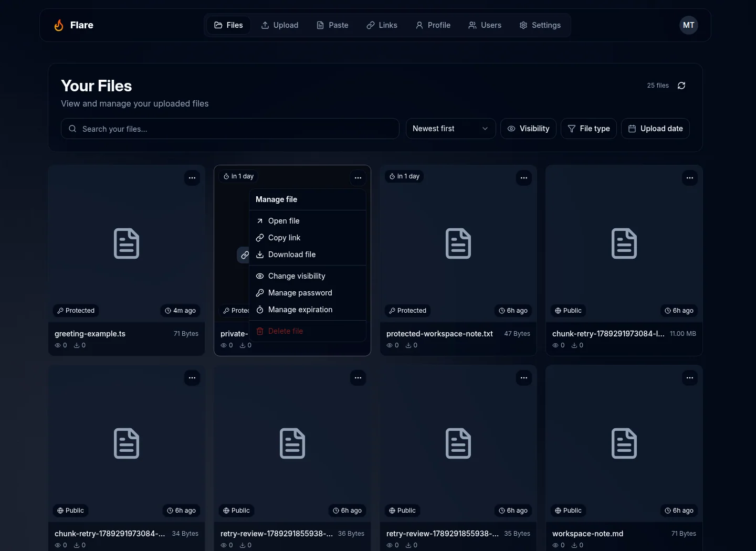Click the download count icon under protected-workspace-note.txt

pos(408,345)
